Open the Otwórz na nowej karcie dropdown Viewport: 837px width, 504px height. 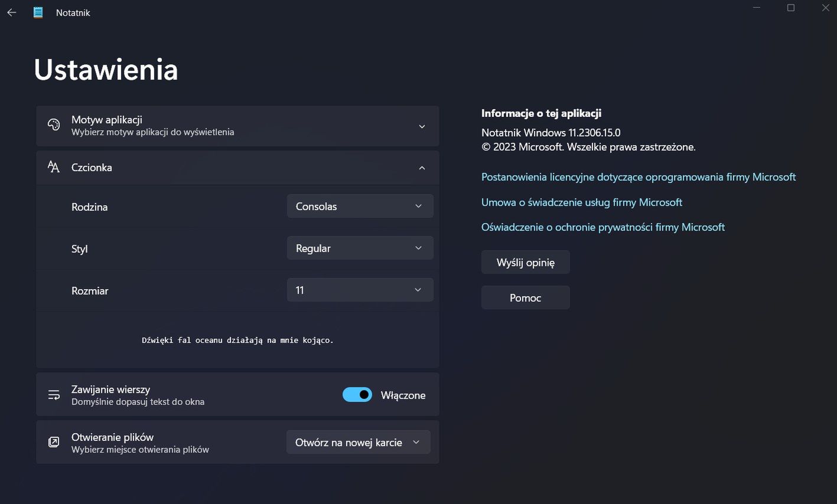coord(358,443)
